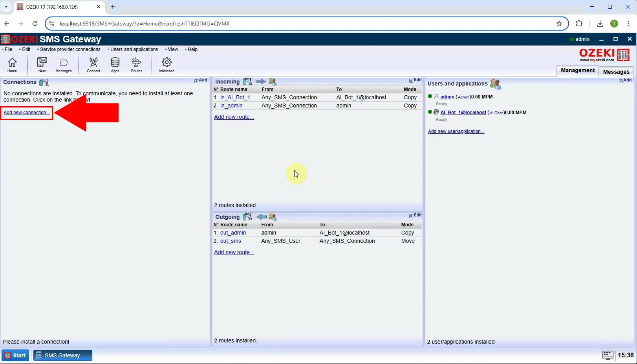Open the AI_Bot_1@localhost user link
The height and width of the screenshot is (364, 637).
(x=463, y=113)
